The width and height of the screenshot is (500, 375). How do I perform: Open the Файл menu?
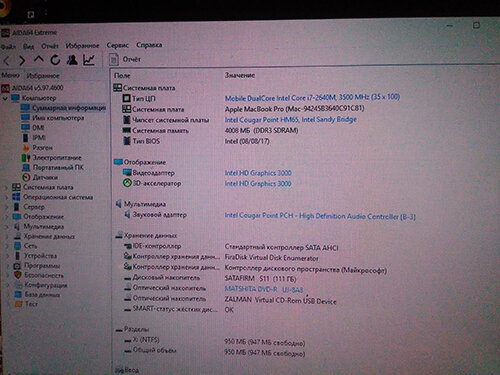point(8,47)
